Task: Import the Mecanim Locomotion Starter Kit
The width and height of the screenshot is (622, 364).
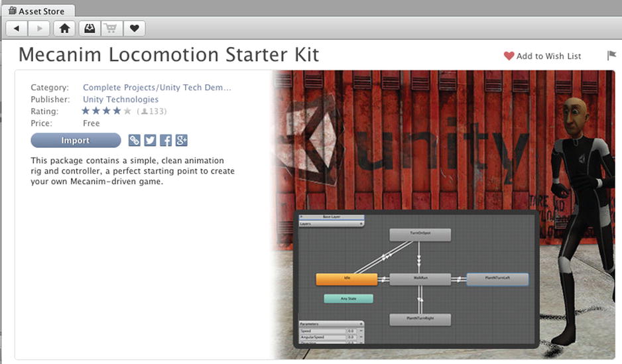Action: (x=76, y=141)
